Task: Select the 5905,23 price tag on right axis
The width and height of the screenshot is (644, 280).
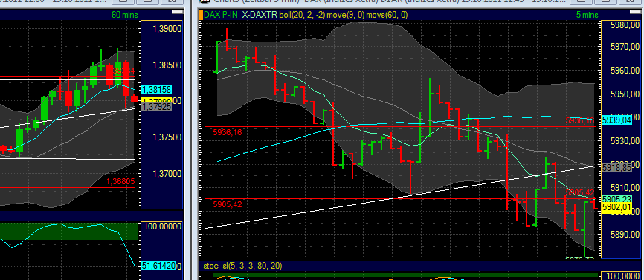Action: point(616,199)
